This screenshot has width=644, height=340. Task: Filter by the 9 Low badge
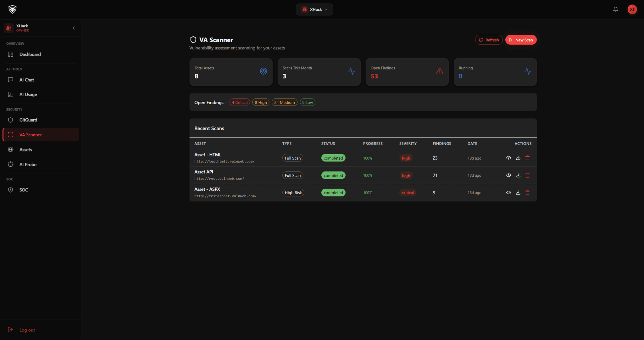pyautogui.click(x=308, y=102)
